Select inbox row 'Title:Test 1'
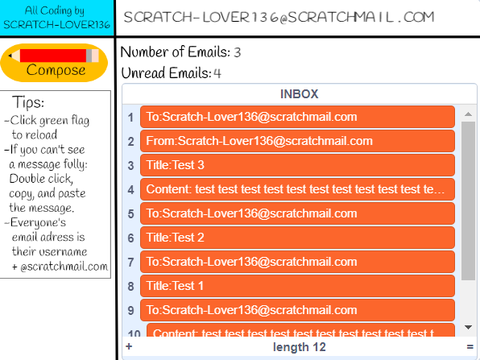480x360 pixels. [297, 286]
